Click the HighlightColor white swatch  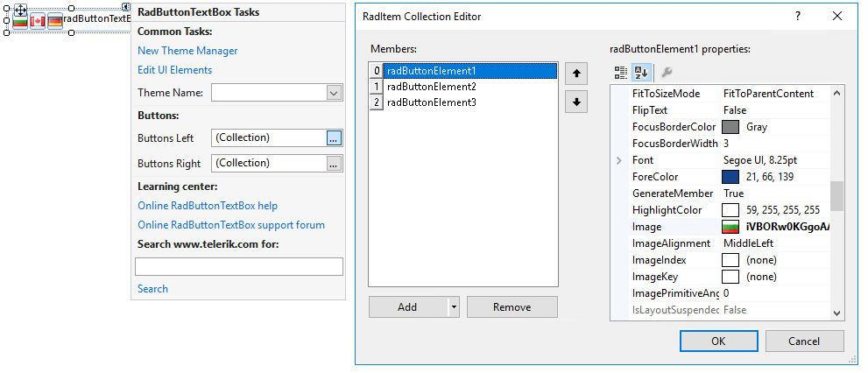click(x=730, y=210)
